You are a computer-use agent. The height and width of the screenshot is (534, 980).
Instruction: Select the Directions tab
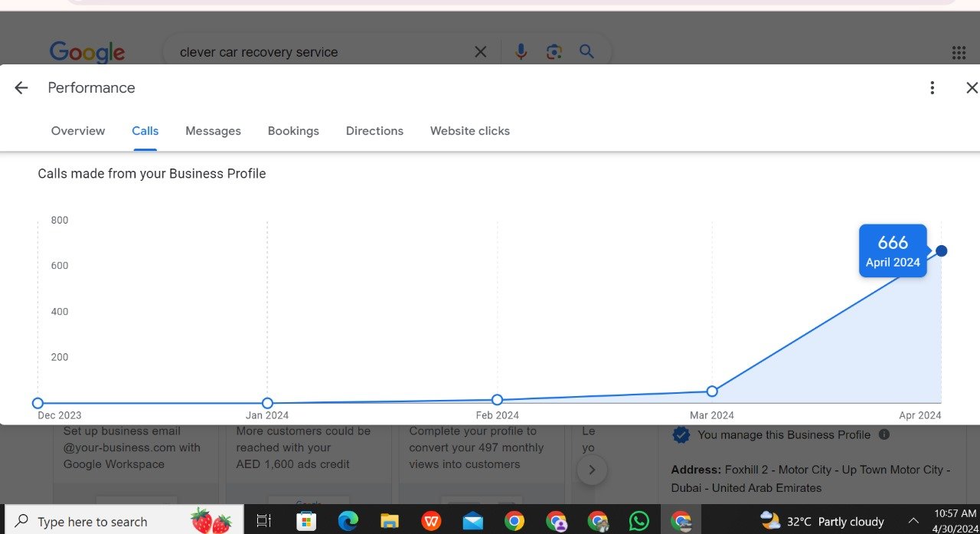374,131
